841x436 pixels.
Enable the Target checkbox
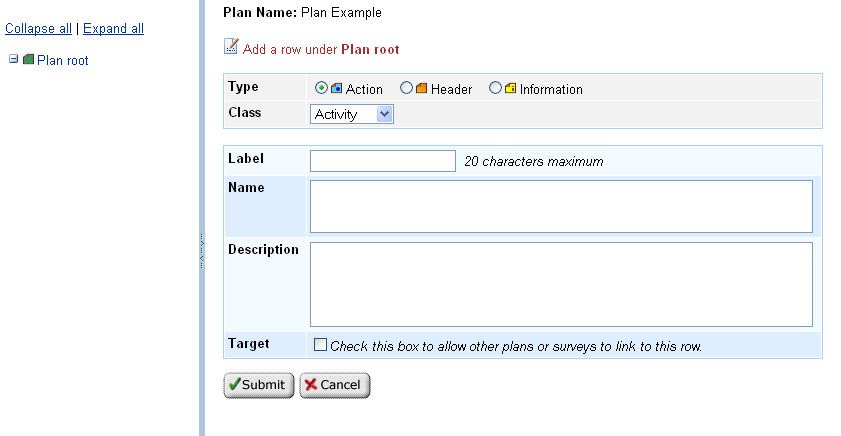[321, 345]
